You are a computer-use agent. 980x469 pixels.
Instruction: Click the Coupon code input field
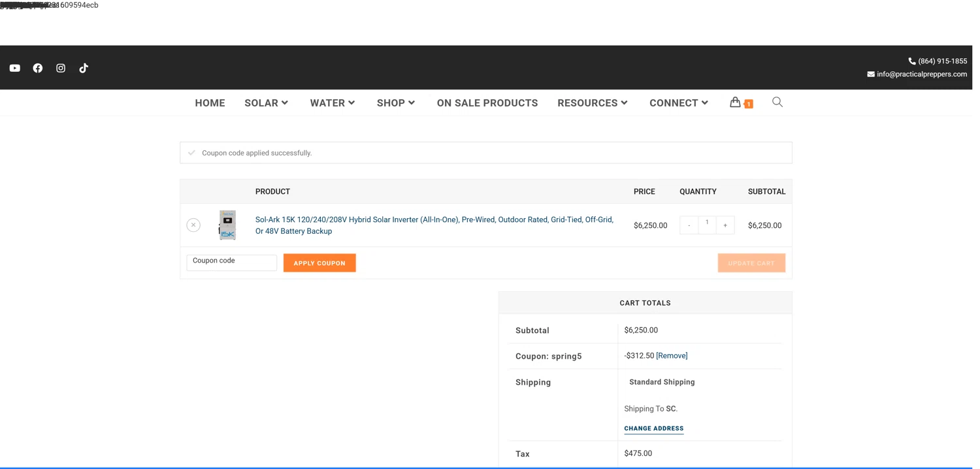232,263
